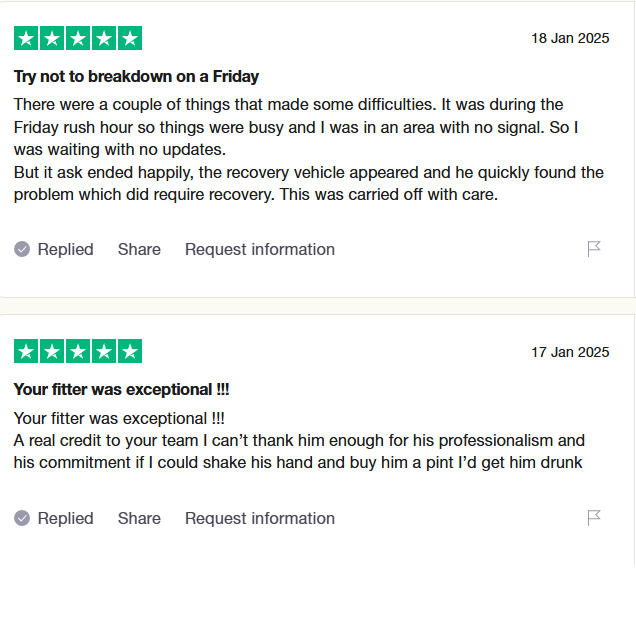Screen dimensions: 636x636
Task: Click the five-star rating on Friday breakdown review
Action: point(78,38)
